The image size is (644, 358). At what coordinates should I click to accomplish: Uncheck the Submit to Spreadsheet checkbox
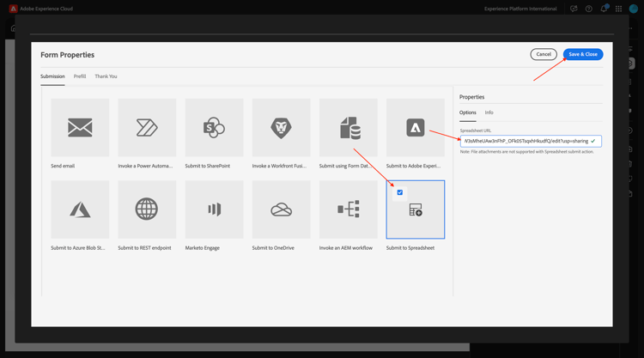tap(399, 192)
